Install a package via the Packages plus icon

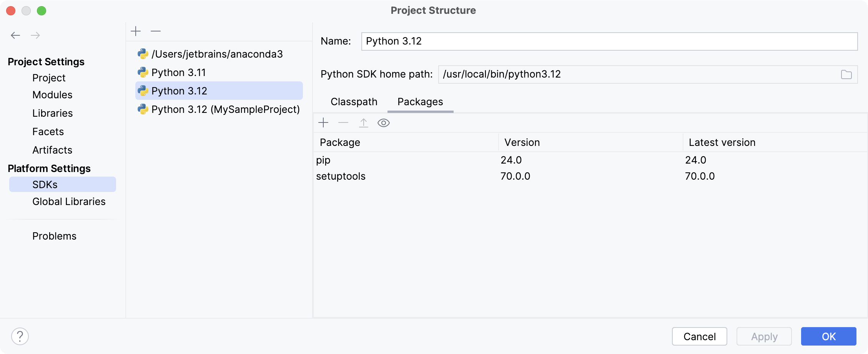323,122
